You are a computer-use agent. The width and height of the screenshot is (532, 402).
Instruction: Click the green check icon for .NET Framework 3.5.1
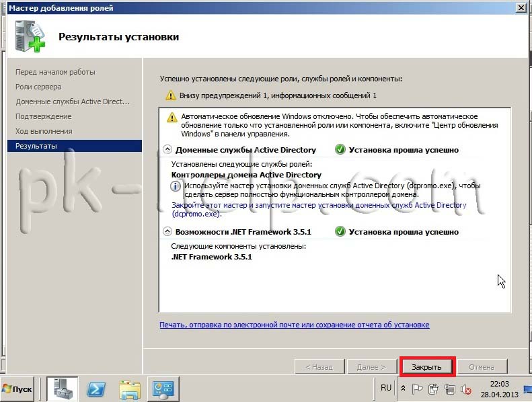pos(340,231)
